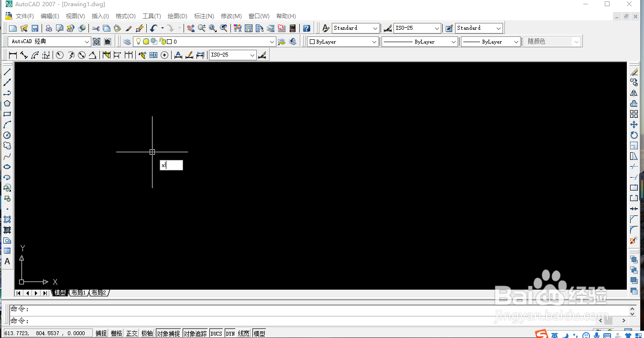Viewport: 644px width, 338px height.
Task: Open the 绘图(D) menu
Action: (177, 16)
